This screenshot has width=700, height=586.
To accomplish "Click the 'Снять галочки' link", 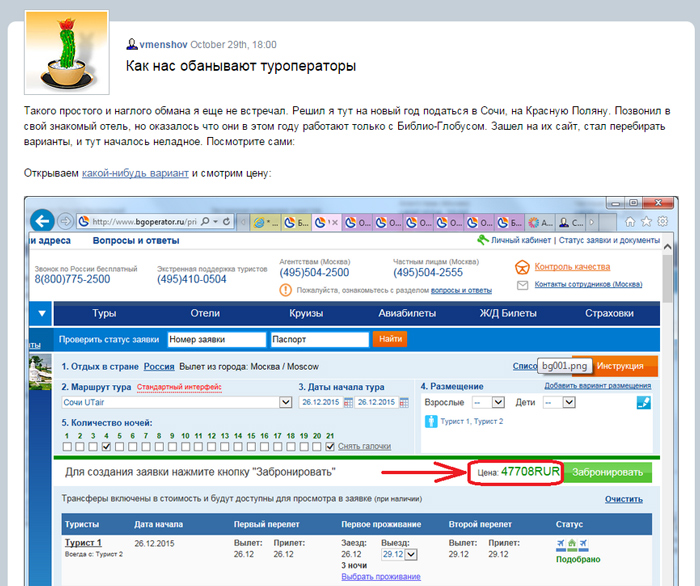I will click(364, 446).
